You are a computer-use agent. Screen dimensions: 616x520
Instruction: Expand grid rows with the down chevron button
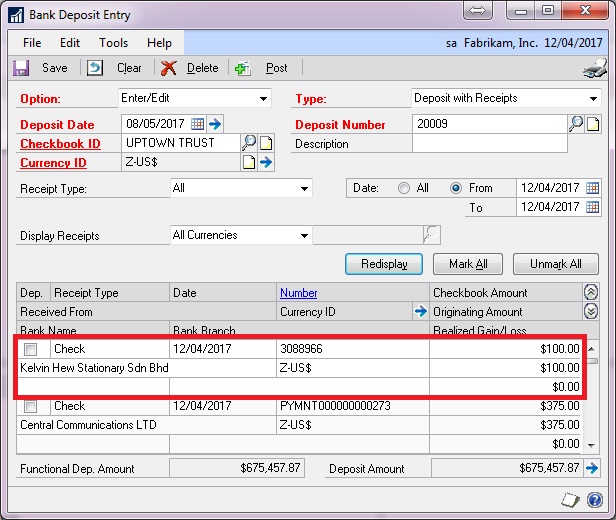[591, 311]
